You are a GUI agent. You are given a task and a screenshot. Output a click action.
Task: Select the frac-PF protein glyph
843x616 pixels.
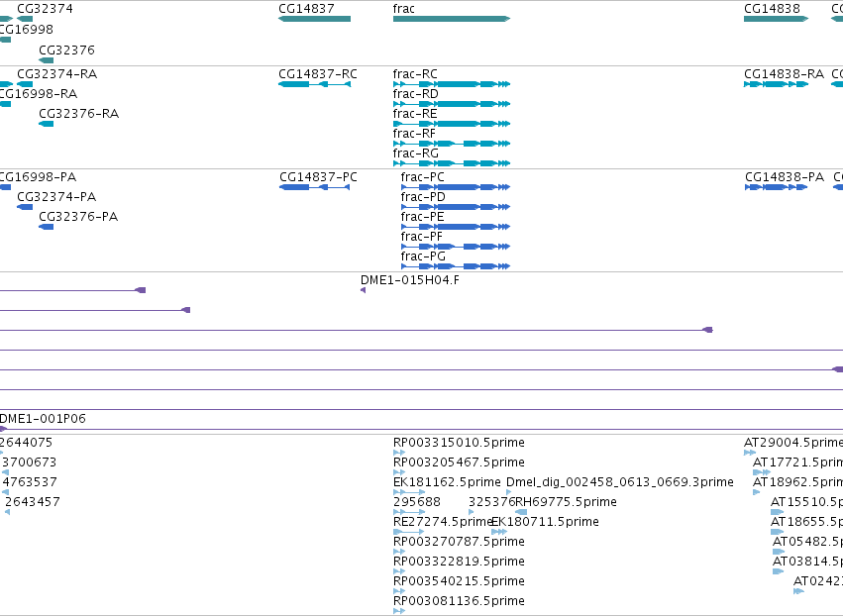tap(456, 247)
